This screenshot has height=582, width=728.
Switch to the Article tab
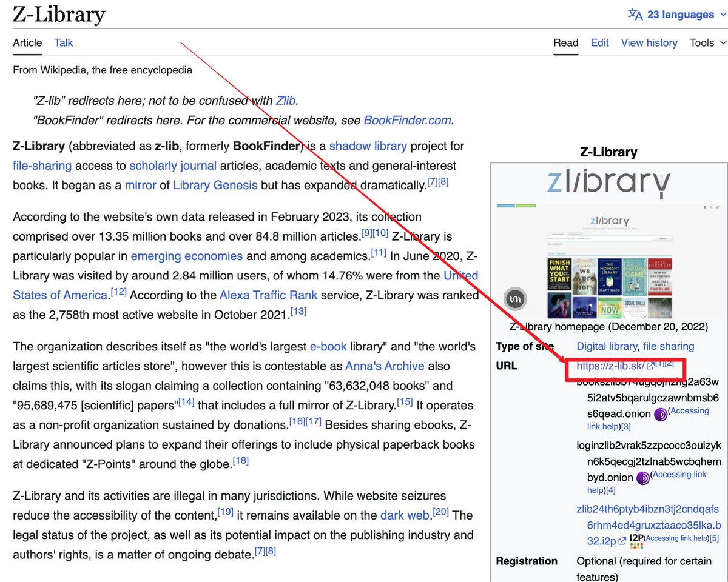(27, 42)
